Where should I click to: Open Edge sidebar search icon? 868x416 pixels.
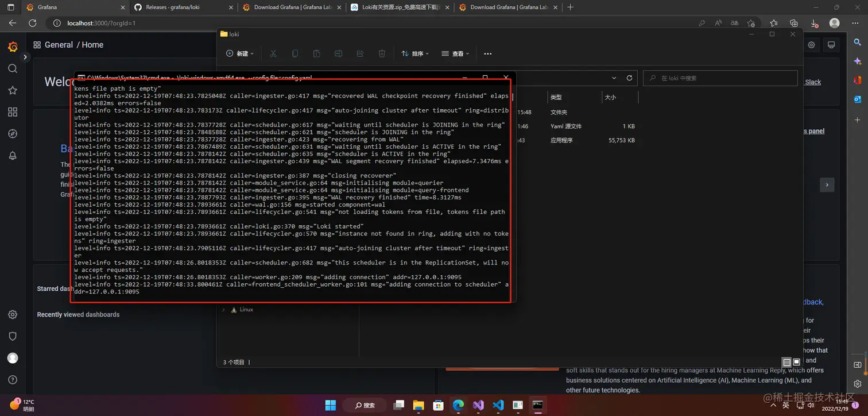(x=858, y=43)
